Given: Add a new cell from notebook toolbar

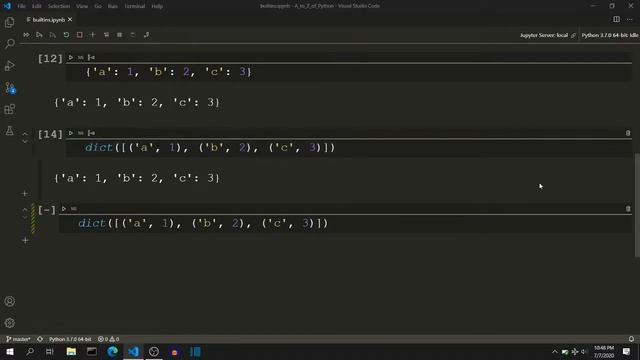Looking at the screenshot, I should 93,35.
